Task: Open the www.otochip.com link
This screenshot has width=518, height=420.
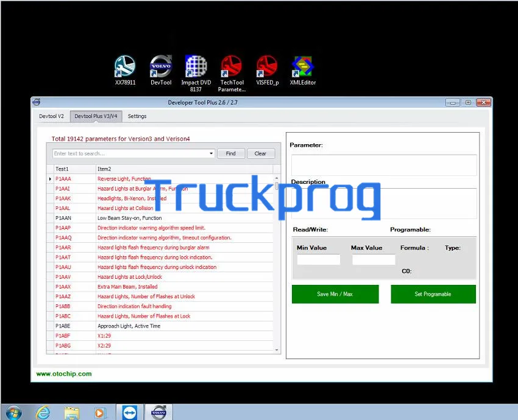Action: click(x=64, y=374)
